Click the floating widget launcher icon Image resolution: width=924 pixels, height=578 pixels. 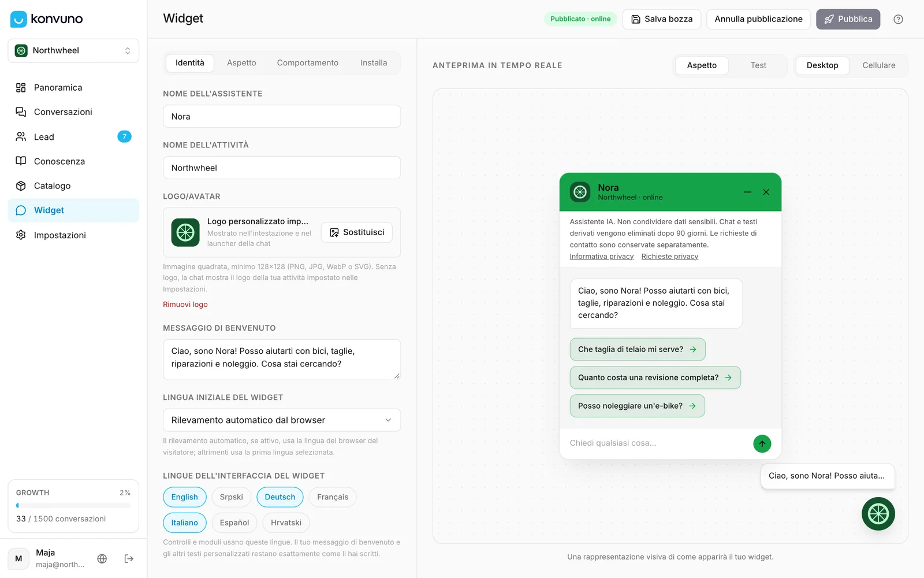pyautogui.click(x=878, y=514)
